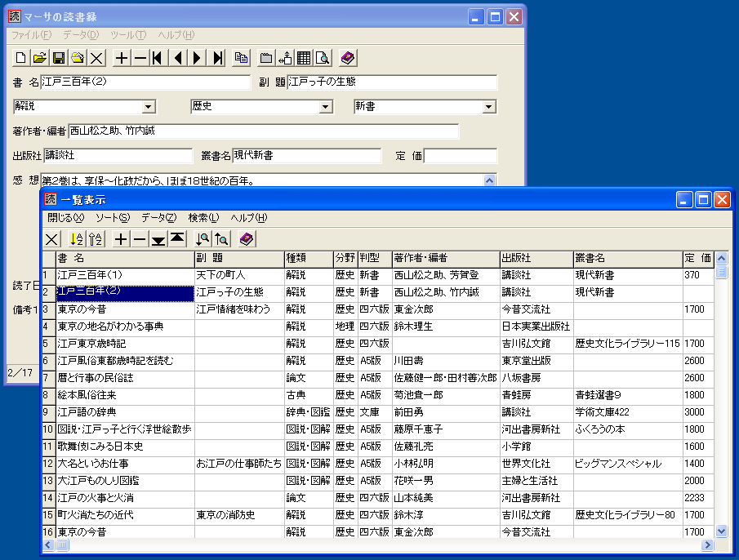
Task: Click the empty 定価 field in main window
Action: click(461, 155)
